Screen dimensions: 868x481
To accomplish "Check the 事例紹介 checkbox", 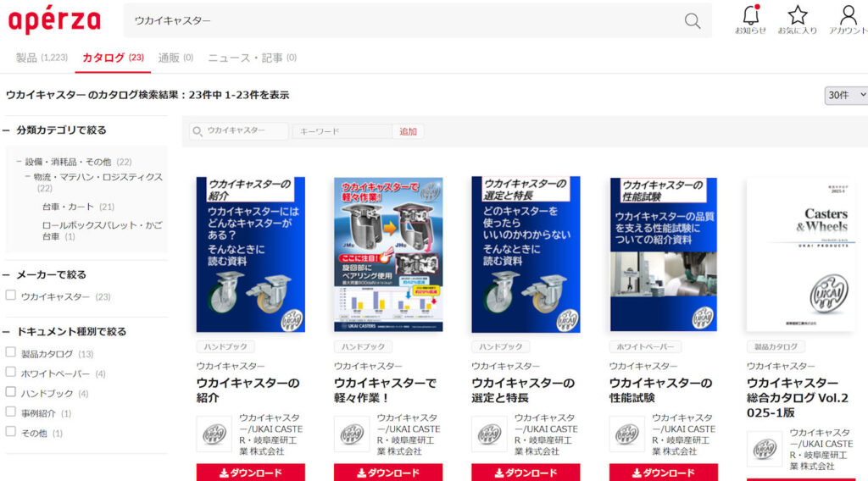I will point(10,412).
